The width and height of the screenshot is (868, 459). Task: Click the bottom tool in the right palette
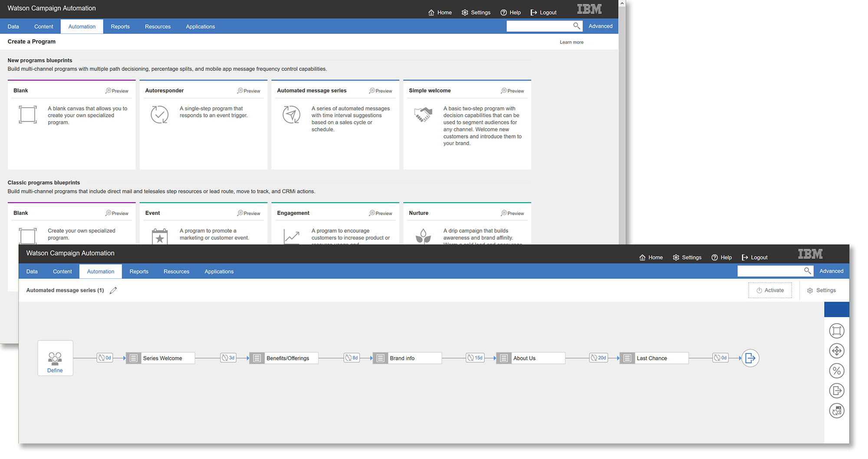coord(837,411)
